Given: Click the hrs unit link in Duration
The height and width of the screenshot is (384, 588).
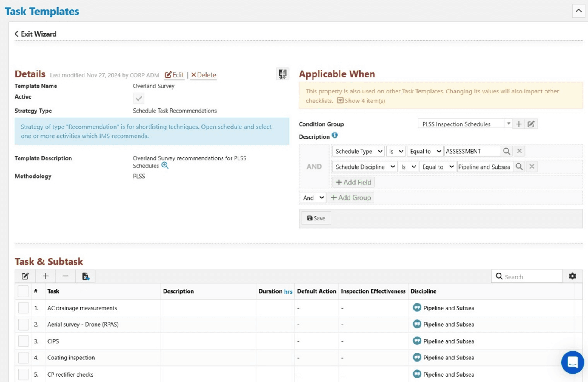Looking at the screenshot, I should point(288,291).
